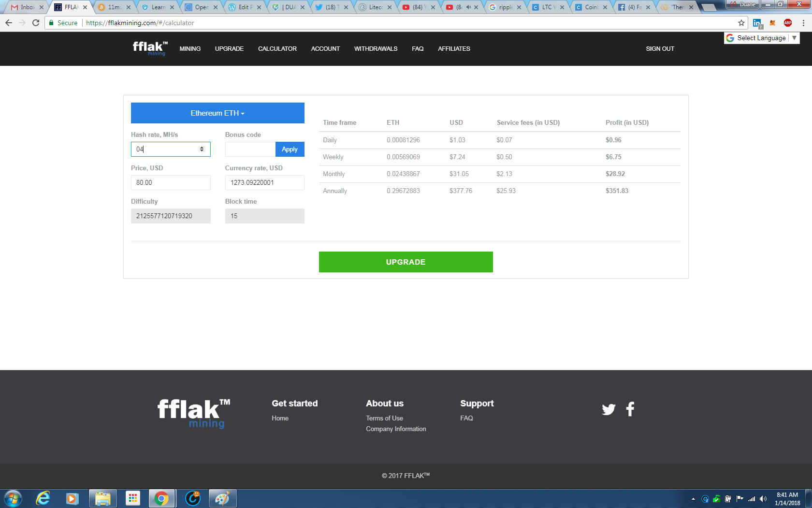This screenshot has height=508, width=812.
Task: Open the Ethereum ETH currency dropdown
Action: pyautogui.click(x=217, y=113)
